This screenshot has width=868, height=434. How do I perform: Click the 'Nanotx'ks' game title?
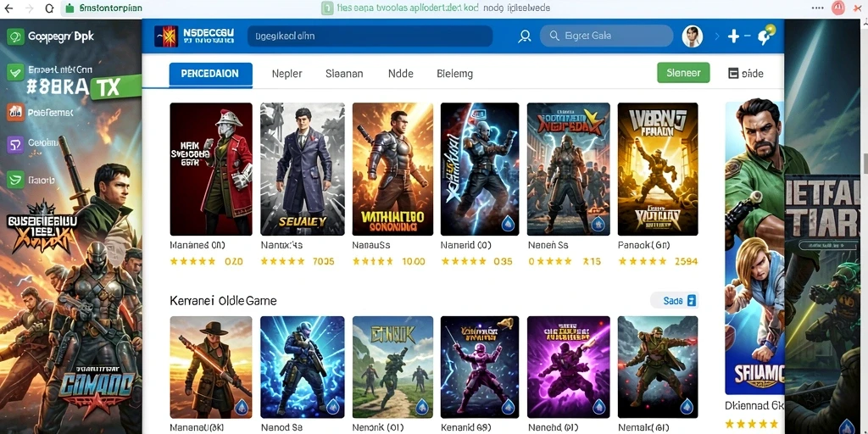pos(281,245)
